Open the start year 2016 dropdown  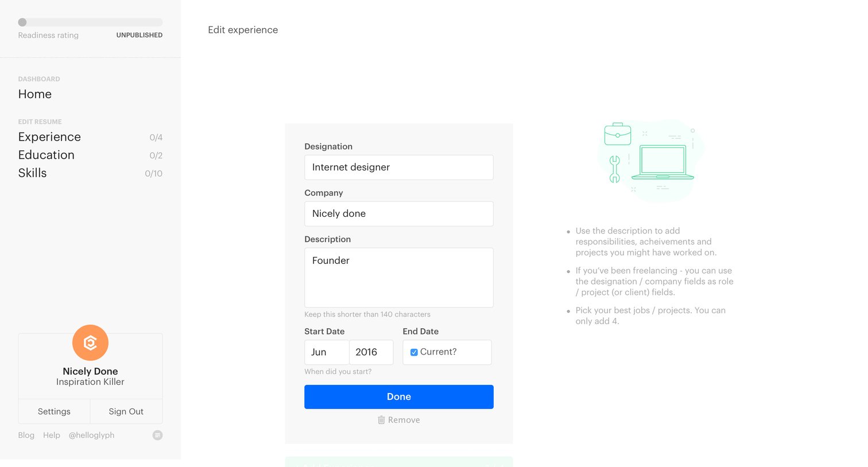click(371, 352)
